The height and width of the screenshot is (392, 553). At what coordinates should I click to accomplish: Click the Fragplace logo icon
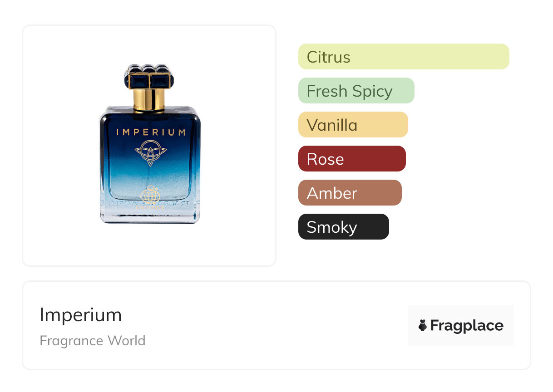pyautogui.click(x=423, y=326)
